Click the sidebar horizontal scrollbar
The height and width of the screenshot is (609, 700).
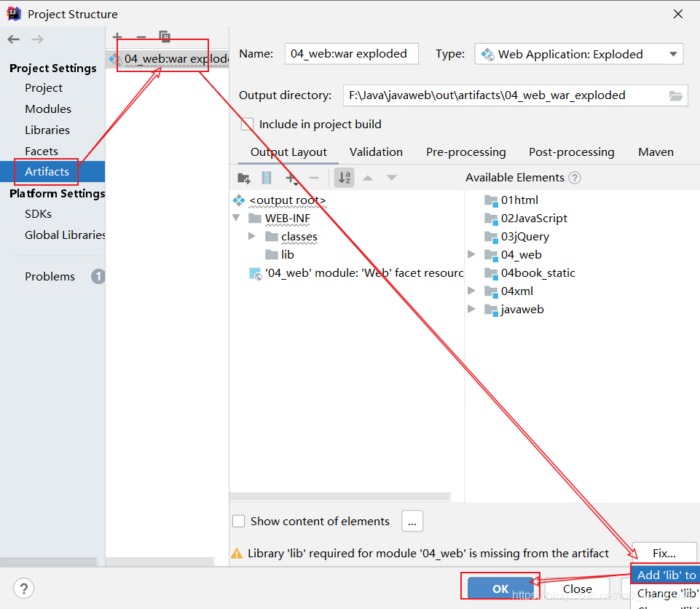48,561
